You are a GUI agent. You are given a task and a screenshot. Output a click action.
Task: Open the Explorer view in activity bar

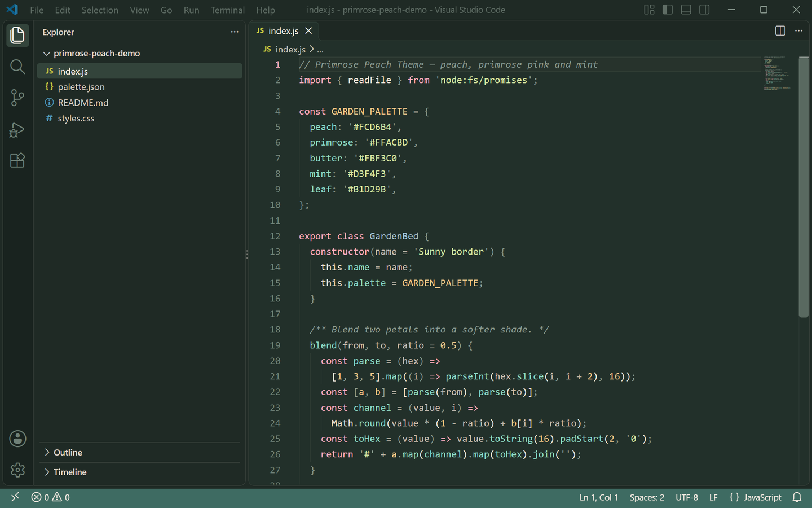coord(17,36)
